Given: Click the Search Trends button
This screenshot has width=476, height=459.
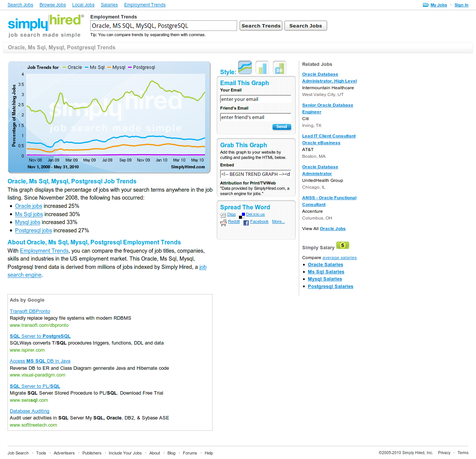Looking at the screenshot, I should click(x=261, y=26).
